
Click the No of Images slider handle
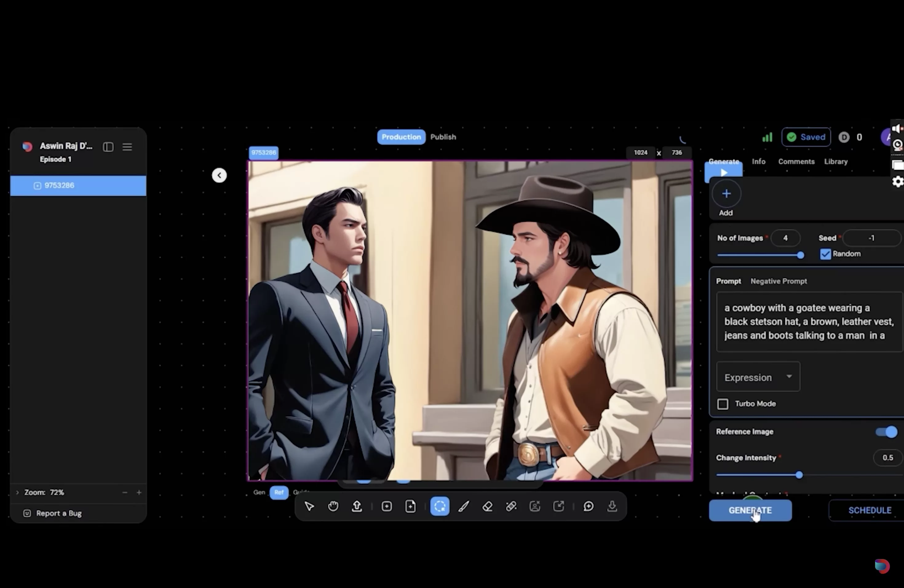(x=800, y=255)
